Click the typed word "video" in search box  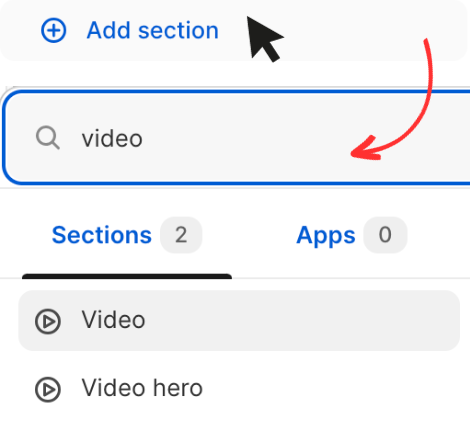[x=112, y=138]
